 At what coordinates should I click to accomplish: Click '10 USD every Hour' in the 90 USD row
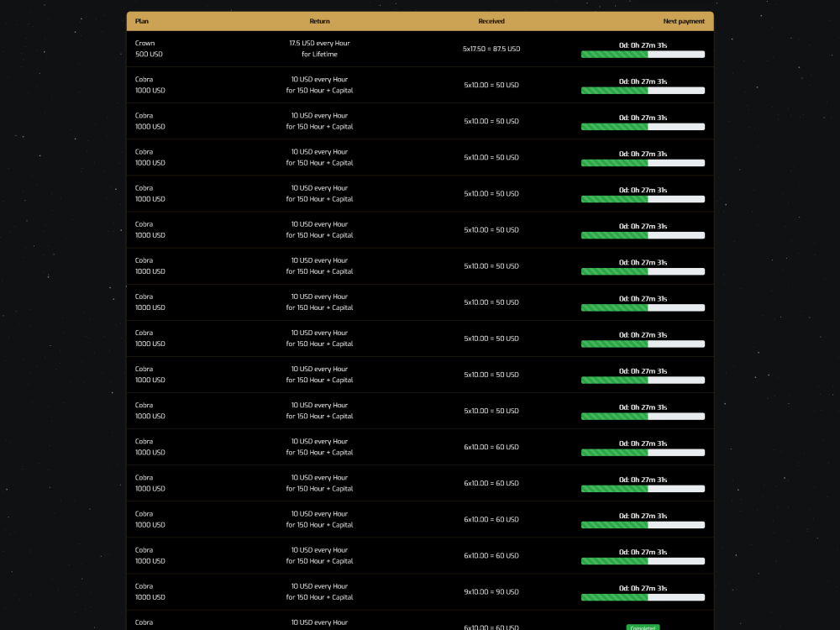point(319,586)
